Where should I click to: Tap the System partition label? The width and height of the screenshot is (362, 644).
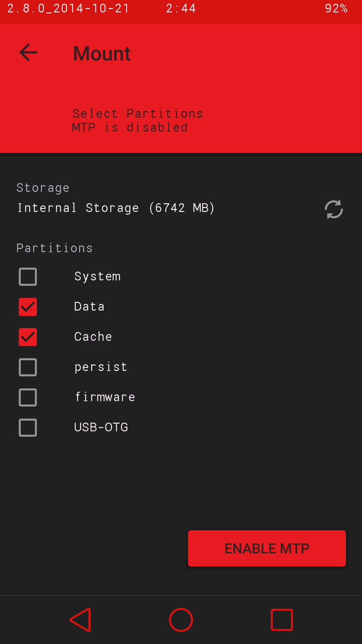[x=97, y=277]
